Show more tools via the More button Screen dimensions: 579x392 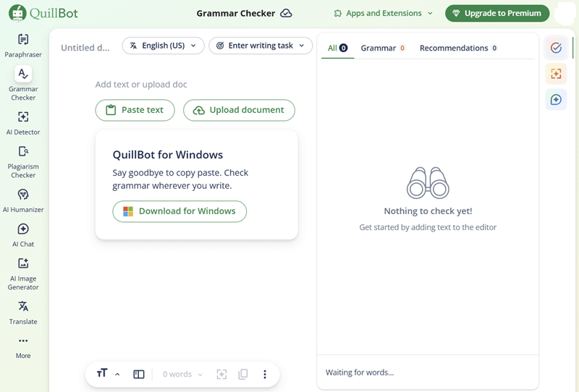pyautogui.click(x=23, y=348)
